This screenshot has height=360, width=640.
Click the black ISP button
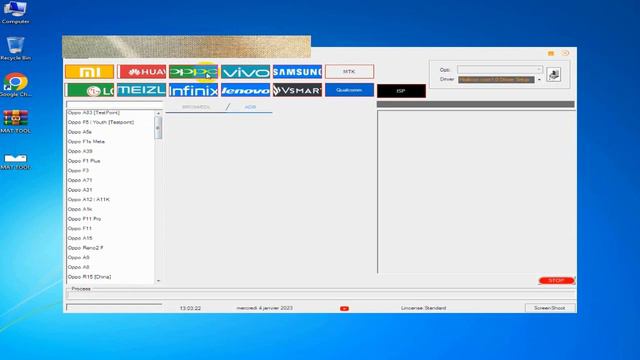click(401, 91)
